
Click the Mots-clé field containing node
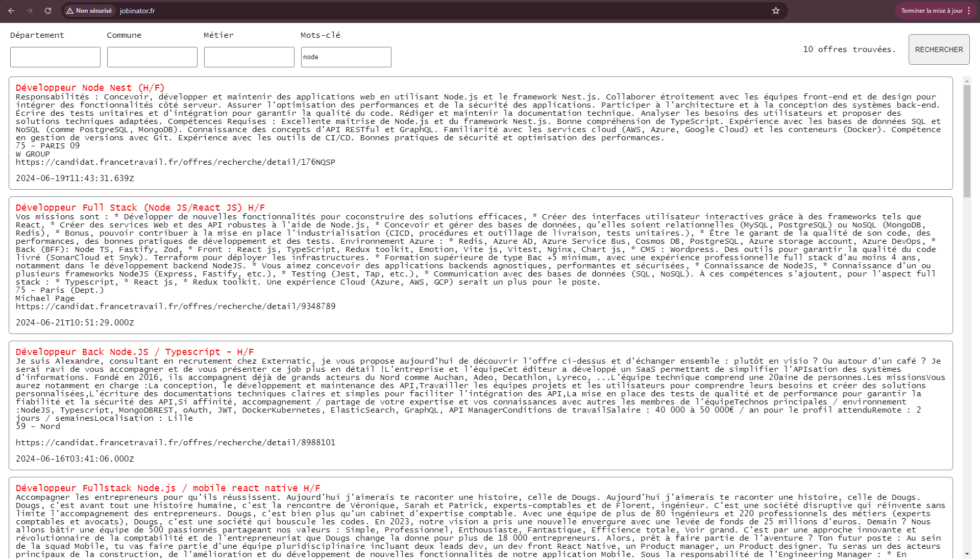(346, 57)
